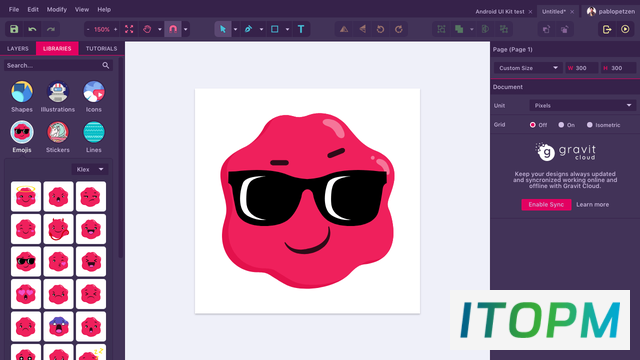
Task: Click the Save icon in toolbar
Action: tap(14, 29)
